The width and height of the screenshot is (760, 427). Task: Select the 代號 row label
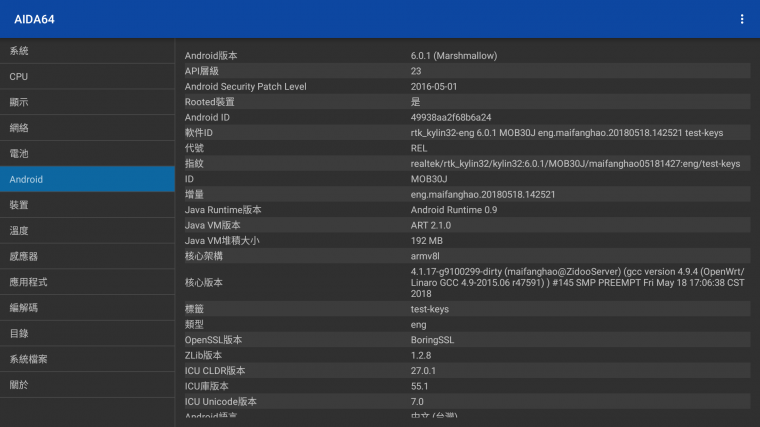pyautogui.click(x=194, y=148)
